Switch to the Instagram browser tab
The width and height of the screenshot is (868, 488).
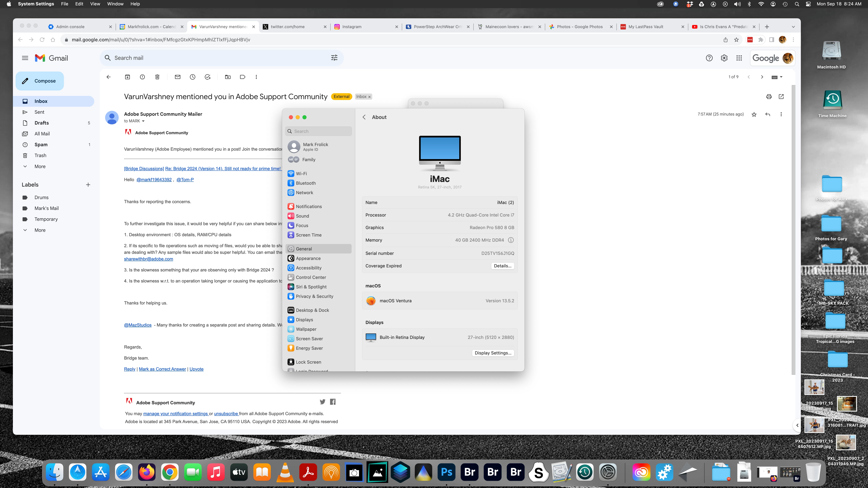coord(352,27)
